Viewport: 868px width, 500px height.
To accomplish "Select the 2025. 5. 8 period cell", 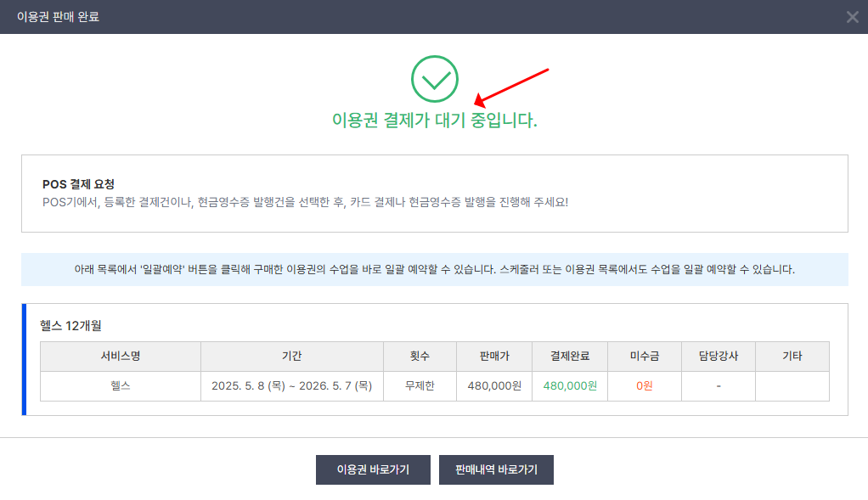I will click(x=291, y=386).
